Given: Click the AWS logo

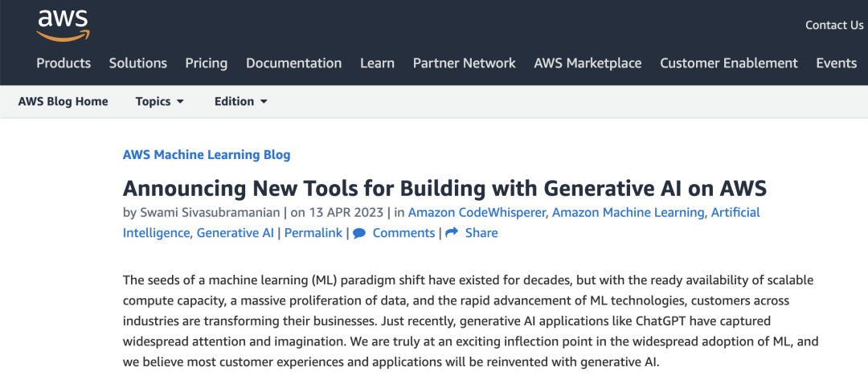Looking at the screenshot, I should point(63,25).
